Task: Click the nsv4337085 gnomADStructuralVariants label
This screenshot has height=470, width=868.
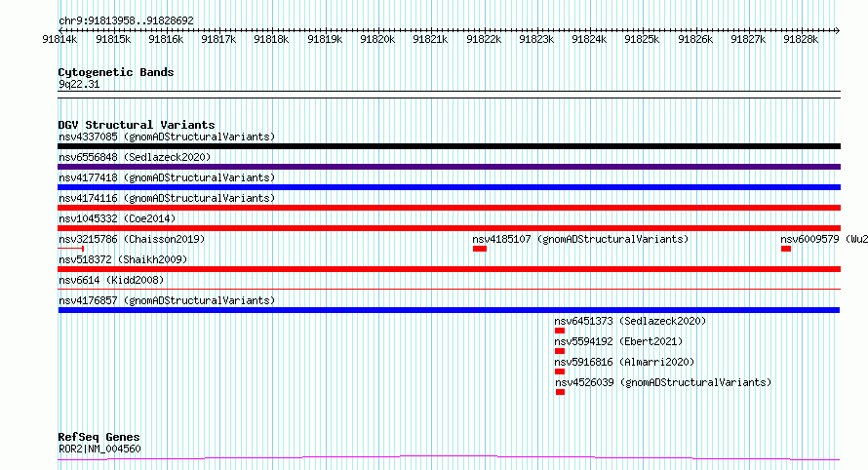Action: [x=167, y=137]
